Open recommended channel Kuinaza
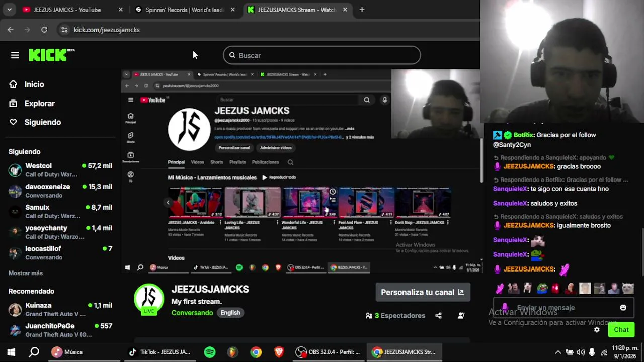The height and width of the screenshot is (362, 644). [60, 309]
